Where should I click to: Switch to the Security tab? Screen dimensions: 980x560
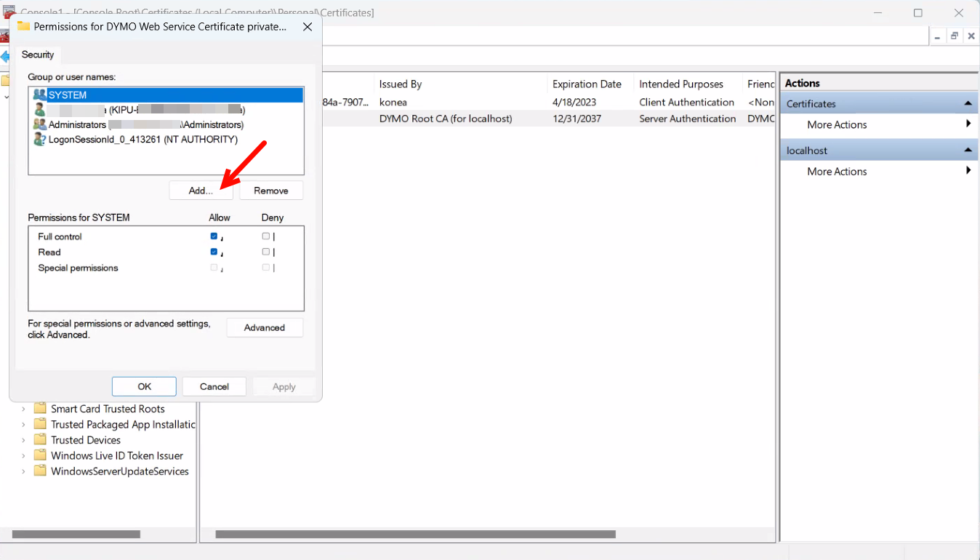pyautogui.click(x=38, y=55)
